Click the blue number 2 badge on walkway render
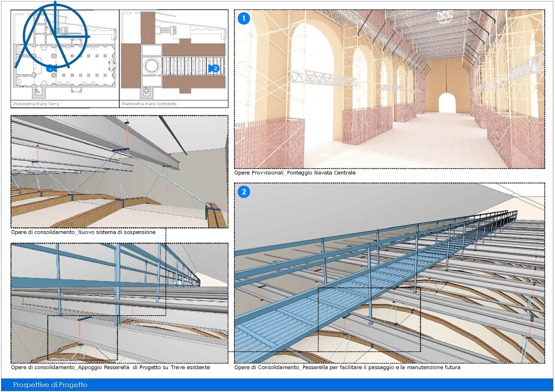 [x=244, y=192]
